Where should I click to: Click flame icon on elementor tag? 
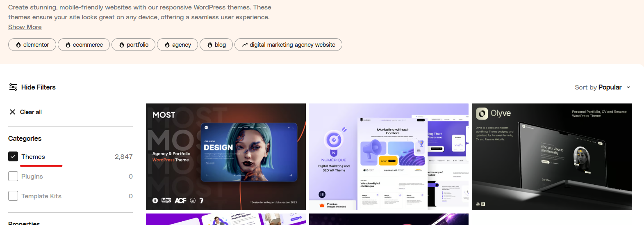[x=18, y=45]
